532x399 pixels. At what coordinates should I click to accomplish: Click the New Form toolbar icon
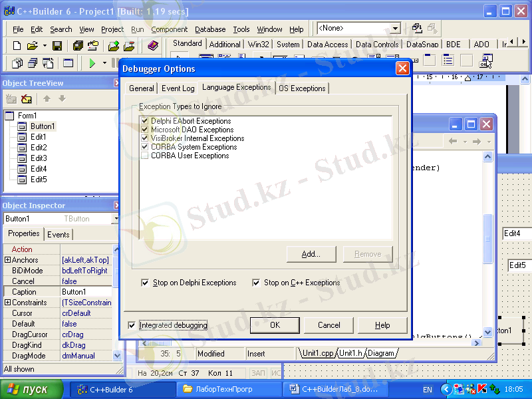point(68,63)
